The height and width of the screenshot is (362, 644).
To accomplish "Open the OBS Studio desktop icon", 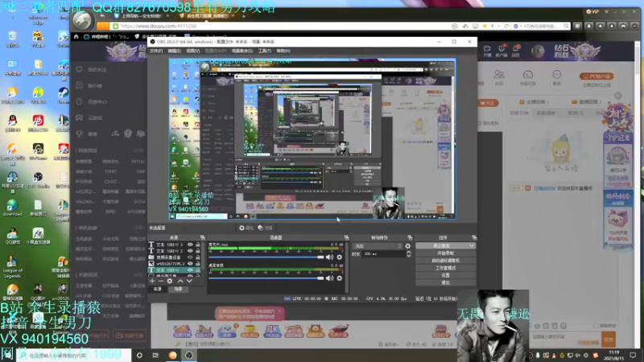I will [x=38, y=179].
